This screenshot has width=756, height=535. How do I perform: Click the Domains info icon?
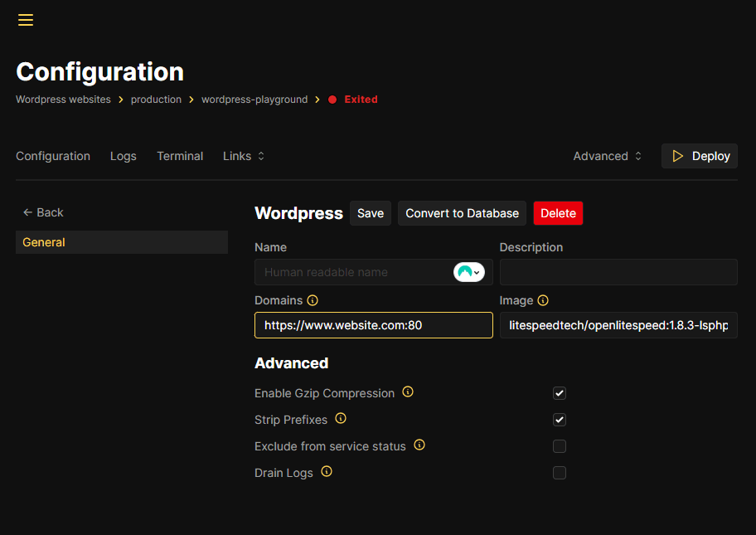click(313, 300)
